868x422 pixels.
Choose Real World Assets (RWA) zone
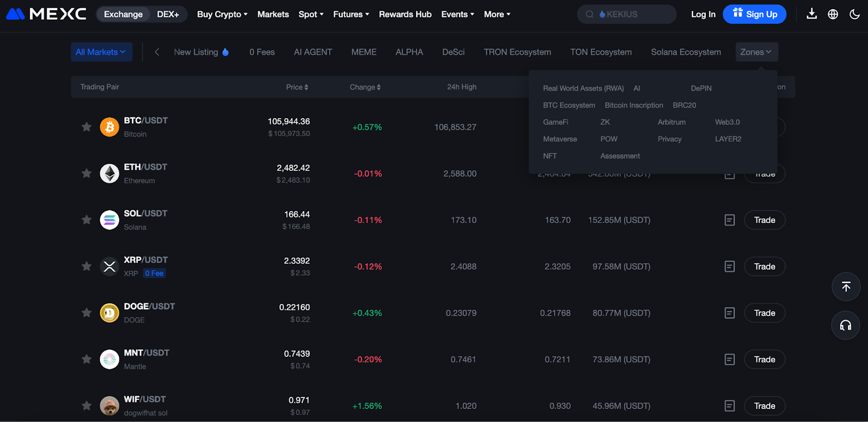[x=583, y=88]
